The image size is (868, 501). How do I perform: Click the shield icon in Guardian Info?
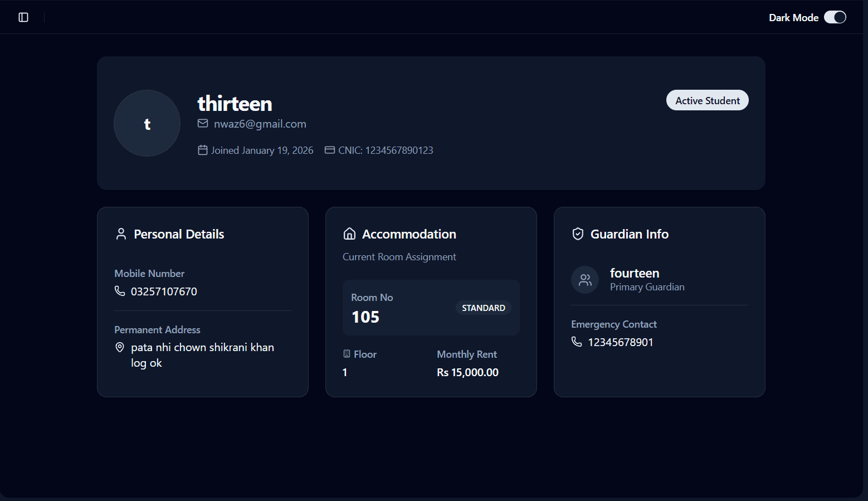tap(578, 234)
